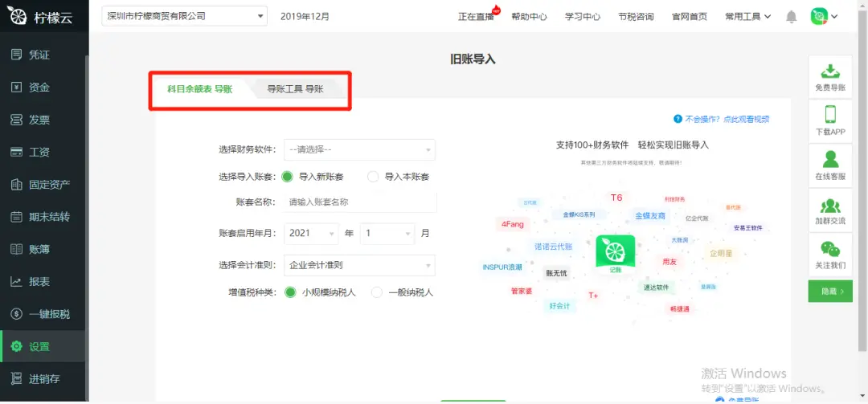Open the 凭证 voucher sidebar icon
The width and height of the screenshot is (868, 404).
coord(17,55)
